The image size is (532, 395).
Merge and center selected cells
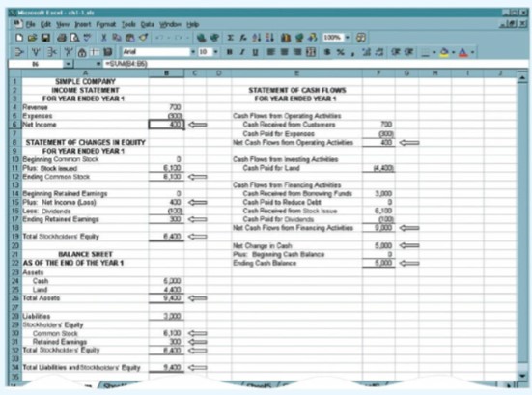311,52
